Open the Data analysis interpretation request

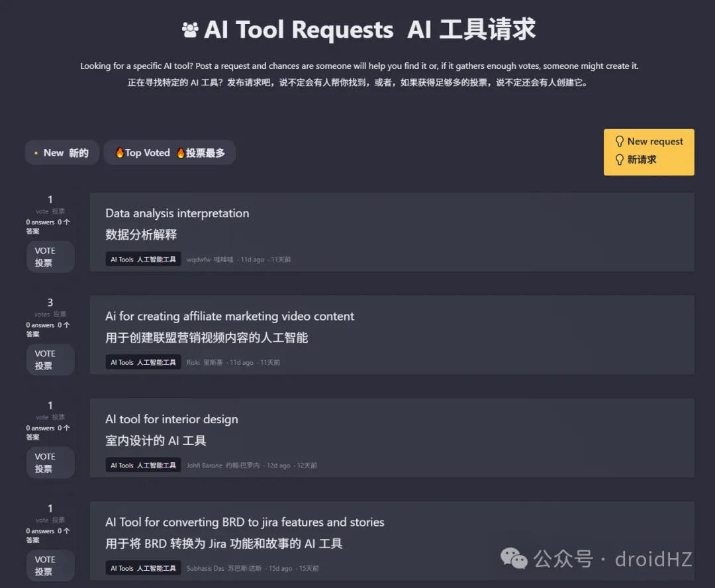pyautogui.click(x=177, y=213)
